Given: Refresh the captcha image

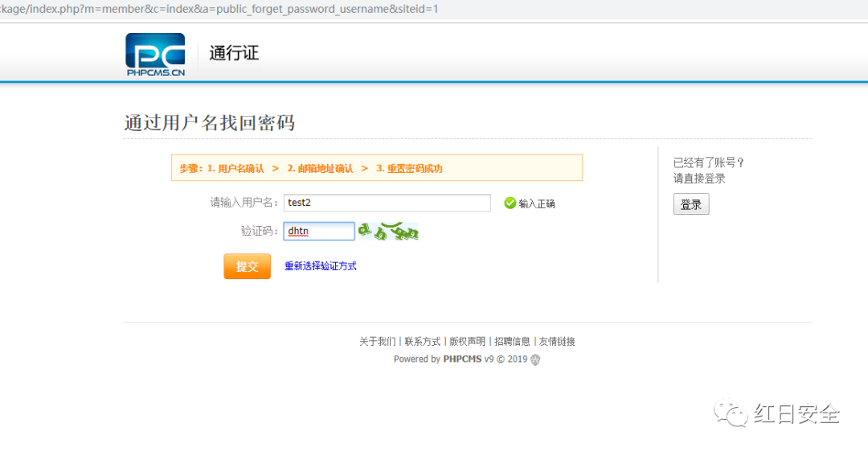Looking at the screenshot, I should [x=388, y=232].
